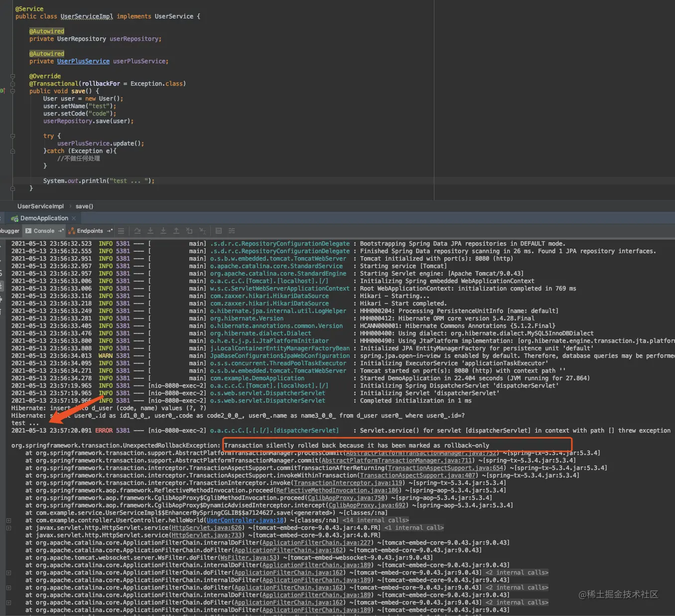Open the HttpServlet.java:733 stack link

point(207,535)
